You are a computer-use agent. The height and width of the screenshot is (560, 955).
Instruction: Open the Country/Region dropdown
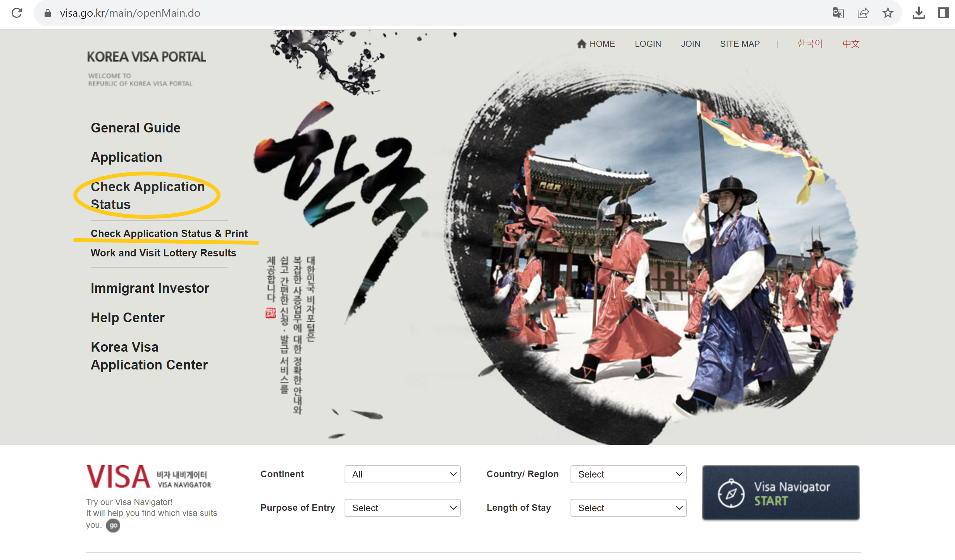pos(628,474)
